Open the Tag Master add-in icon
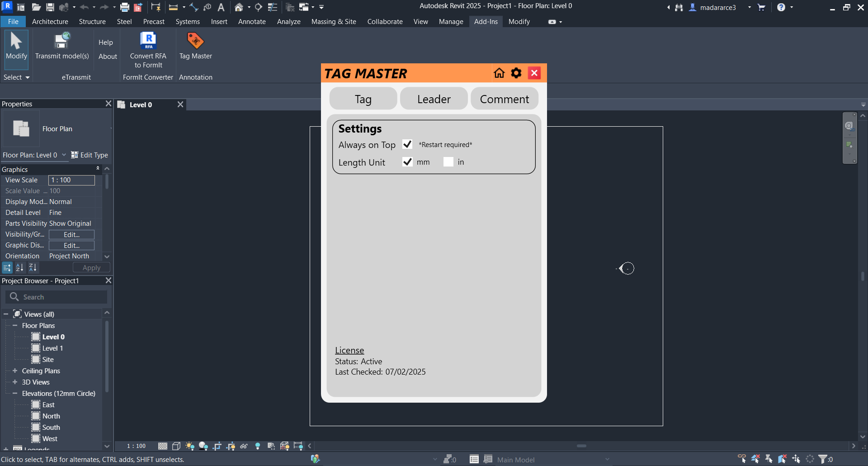 [x=195, y=41]
